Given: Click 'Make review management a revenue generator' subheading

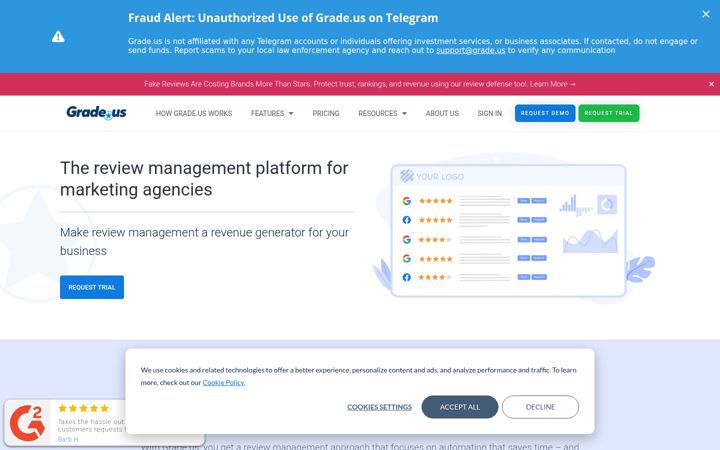Looking at the screenshot, I should (204, 242).
